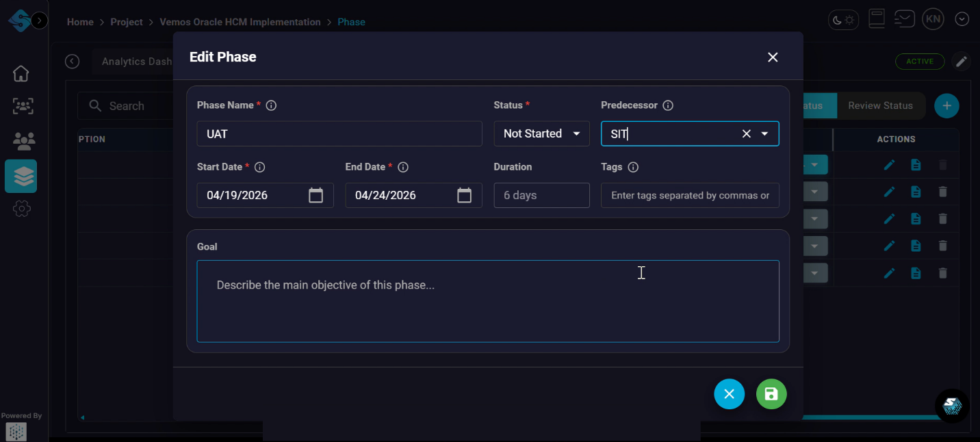Image resolution: width=980 pixels, height=442 pixels.
Task: Open the documentation book icon in the top bar
Action: tap(876, 18)
